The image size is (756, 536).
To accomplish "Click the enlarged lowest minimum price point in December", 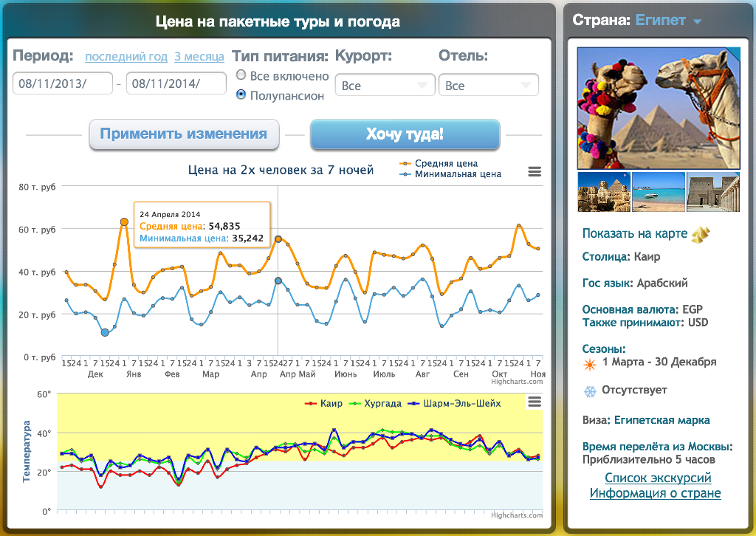I will pos(105,332).
